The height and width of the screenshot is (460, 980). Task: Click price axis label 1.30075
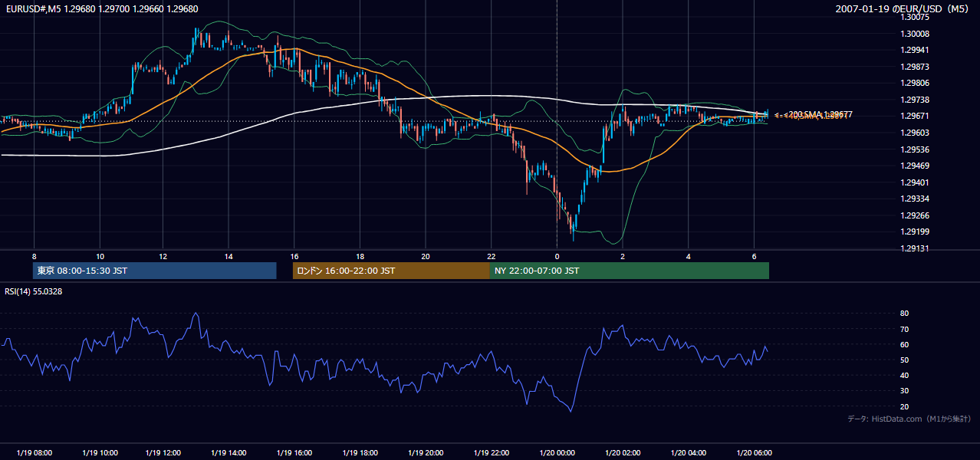pyautogui.click(x=915, y=17)
